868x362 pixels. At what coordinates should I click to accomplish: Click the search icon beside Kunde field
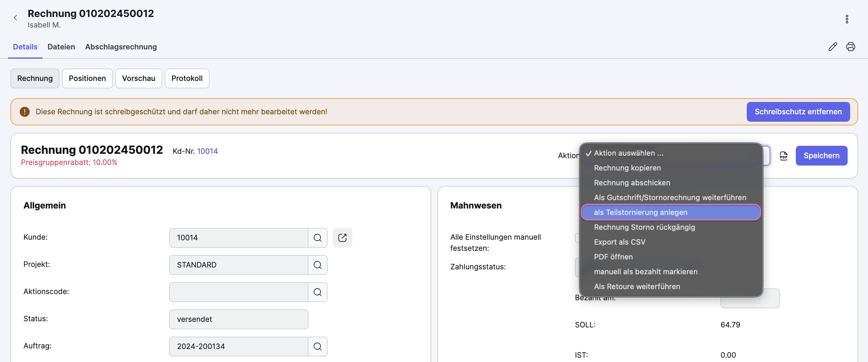pyautogui.click(x=317, y=238)
